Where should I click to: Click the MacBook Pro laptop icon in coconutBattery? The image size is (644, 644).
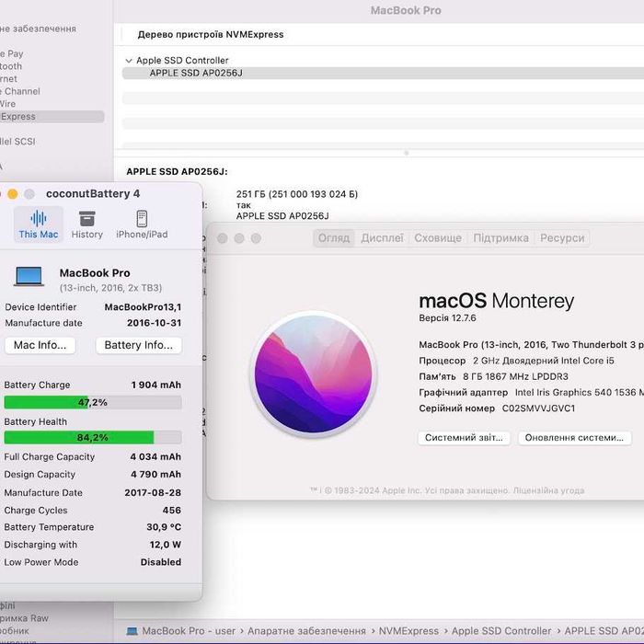29,276
